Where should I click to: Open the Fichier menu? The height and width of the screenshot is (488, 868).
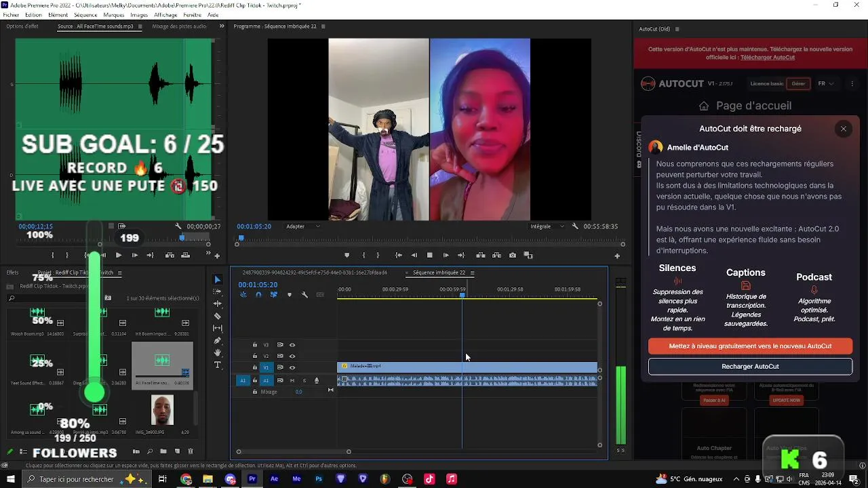click(x=11, y=15)
